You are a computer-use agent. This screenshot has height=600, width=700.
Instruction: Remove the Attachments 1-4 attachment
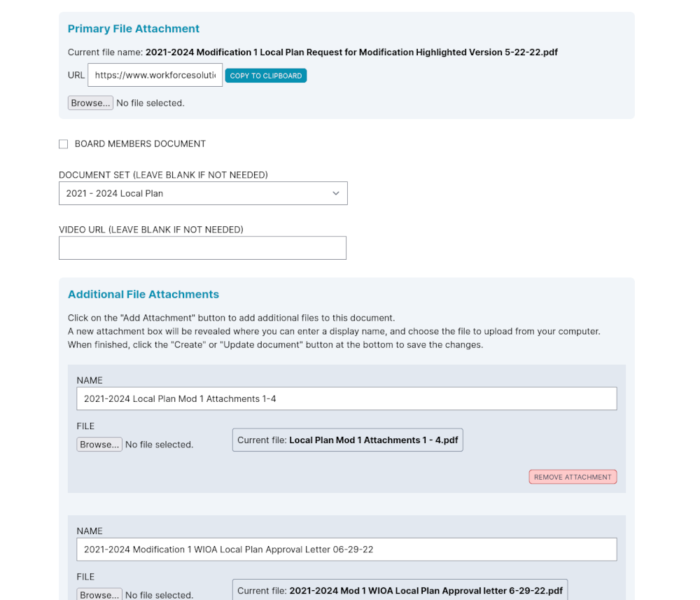573,477
